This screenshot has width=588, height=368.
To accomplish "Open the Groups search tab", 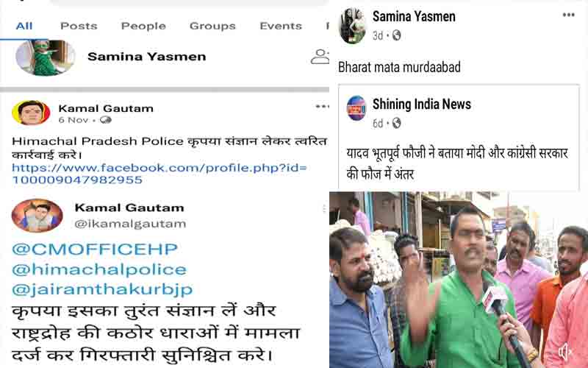I will click(x=212, y=26).
